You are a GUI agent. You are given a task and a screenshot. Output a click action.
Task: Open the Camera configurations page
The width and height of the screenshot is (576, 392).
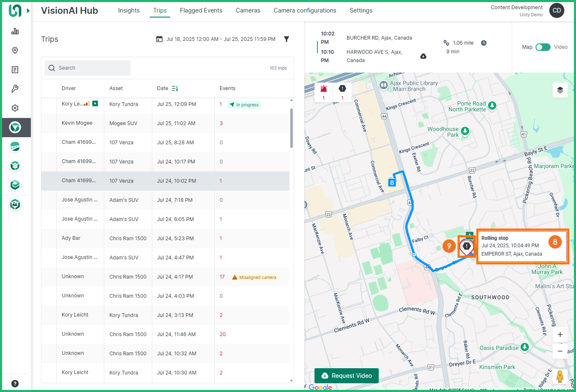[x=305, y=10]
